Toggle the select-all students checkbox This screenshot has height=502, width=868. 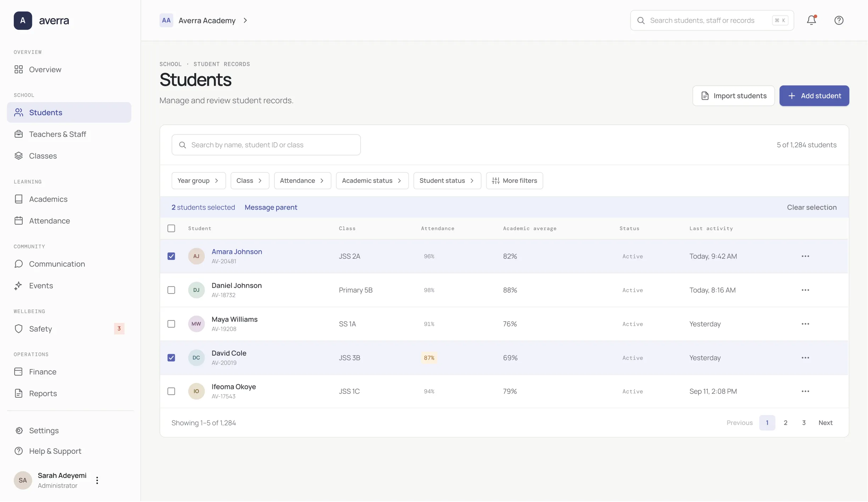point(171,228)
